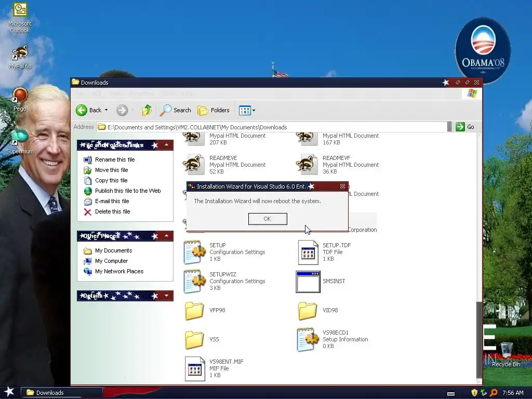Select the SETUPWIZ configuration settings file icon
The image size is (532, 399).
click(194, 281)
